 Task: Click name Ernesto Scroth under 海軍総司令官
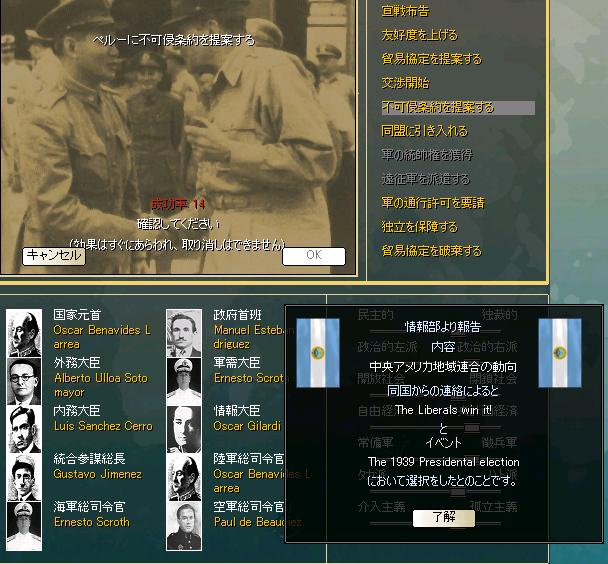(x=92, y=522)
